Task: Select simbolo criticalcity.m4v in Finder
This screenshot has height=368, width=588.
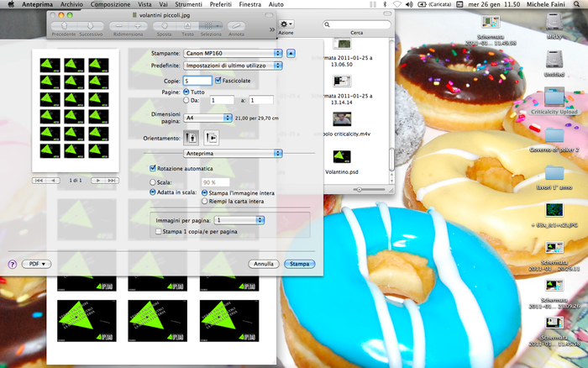Action: coord(342,124)
